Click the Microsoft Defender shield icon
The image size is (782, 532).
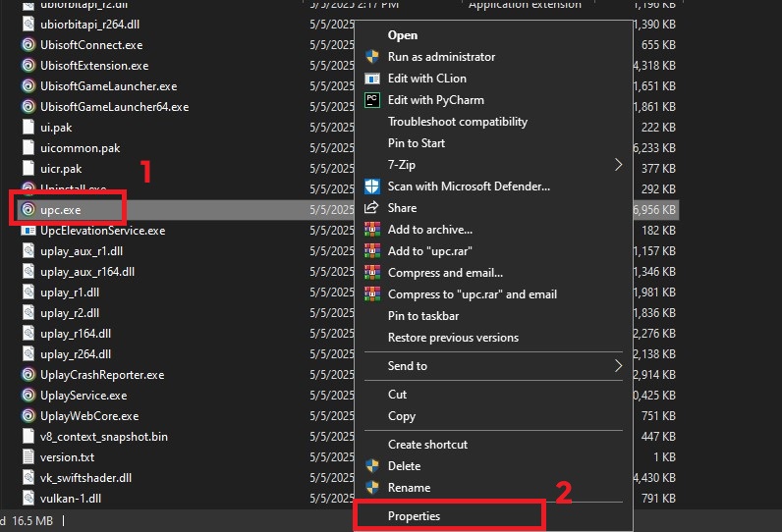[372, 186]
